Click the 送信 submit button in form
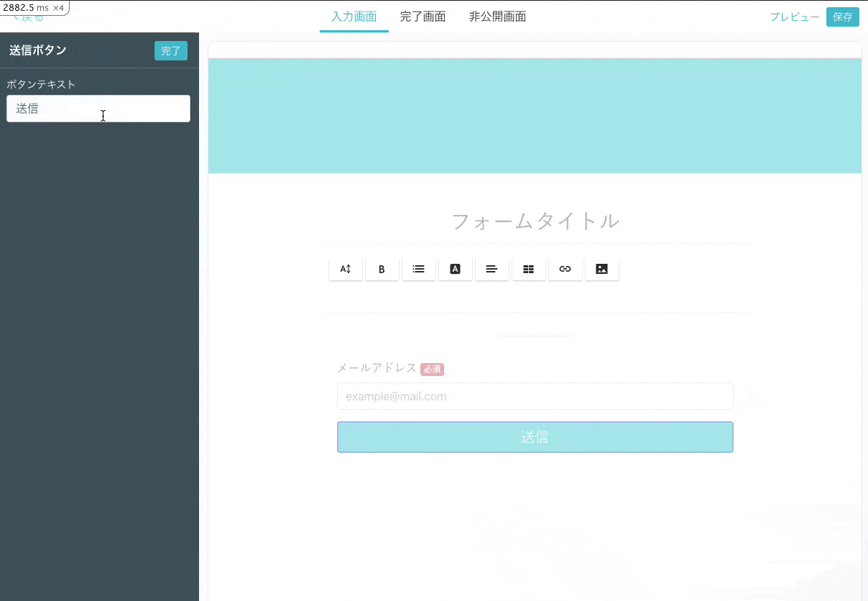 [x=535, y=437]
